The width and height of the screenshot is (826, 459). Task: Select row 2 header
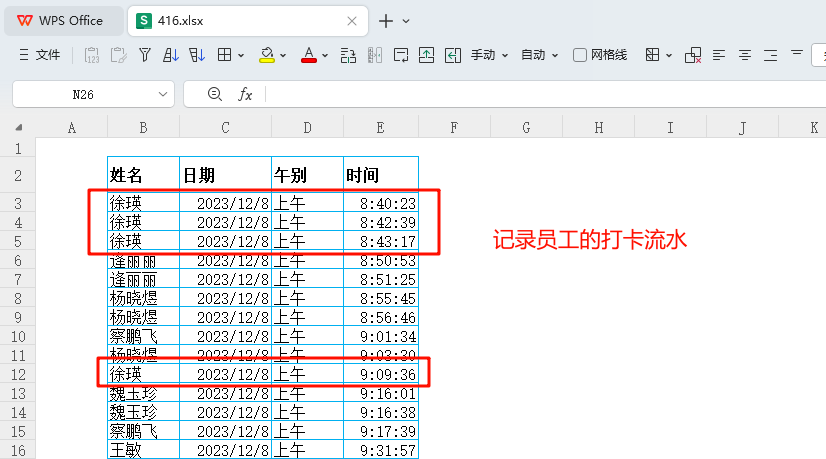(x=18, y=175)
